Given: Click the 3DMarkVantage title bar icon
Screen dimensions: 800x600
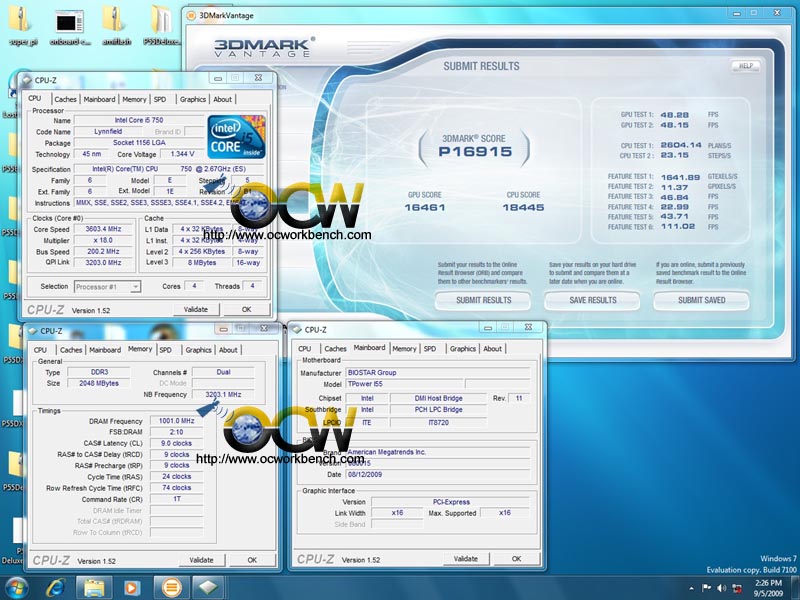Looking at the screenshot, I should [x=191, y=15].
